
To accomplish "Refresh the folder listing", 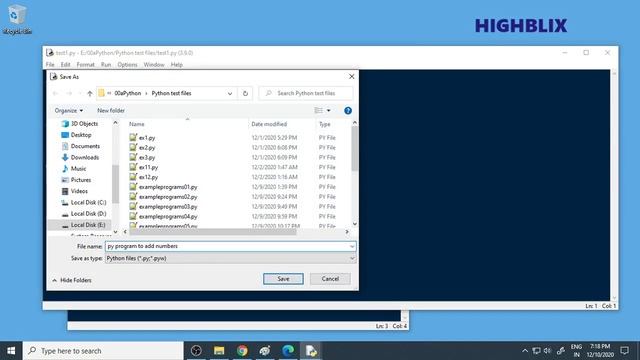I will click(245, 93).
